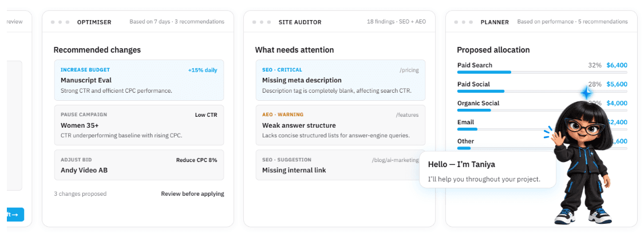Image resolution: width=644 pixels, height=241 pixels.
Task: Click the 18 findings SEO + AEO text
Action: point(396,22)
